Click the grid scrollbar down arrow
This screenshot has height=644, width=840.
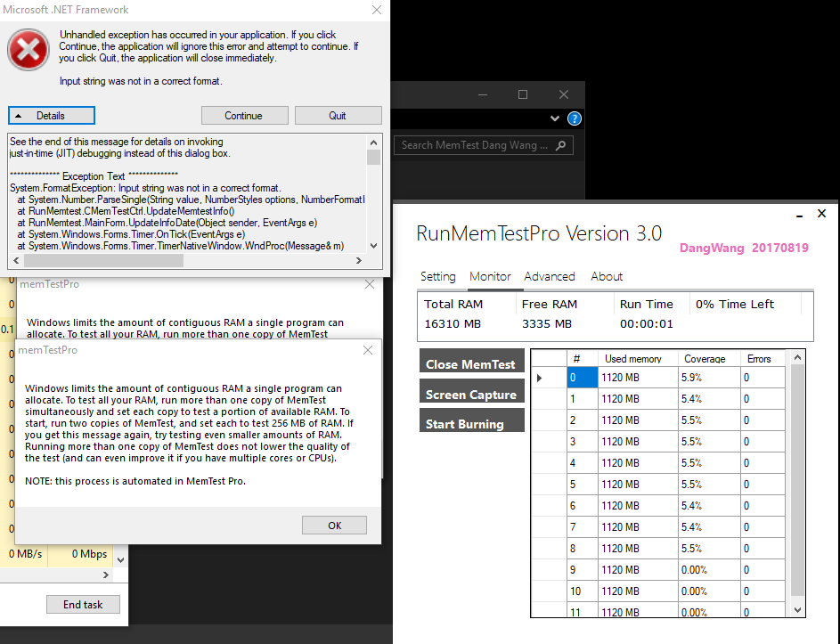coord(797,610)
